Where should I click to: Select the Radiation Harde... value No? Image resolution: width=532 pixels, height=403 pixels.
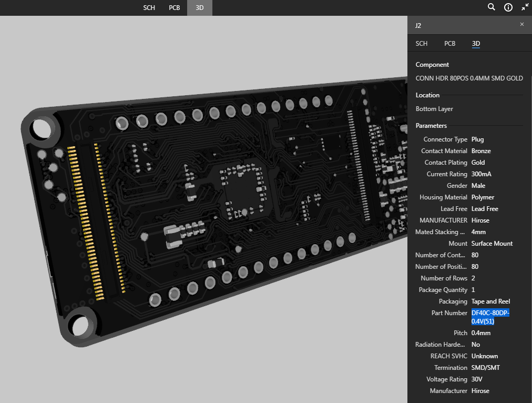475,344
